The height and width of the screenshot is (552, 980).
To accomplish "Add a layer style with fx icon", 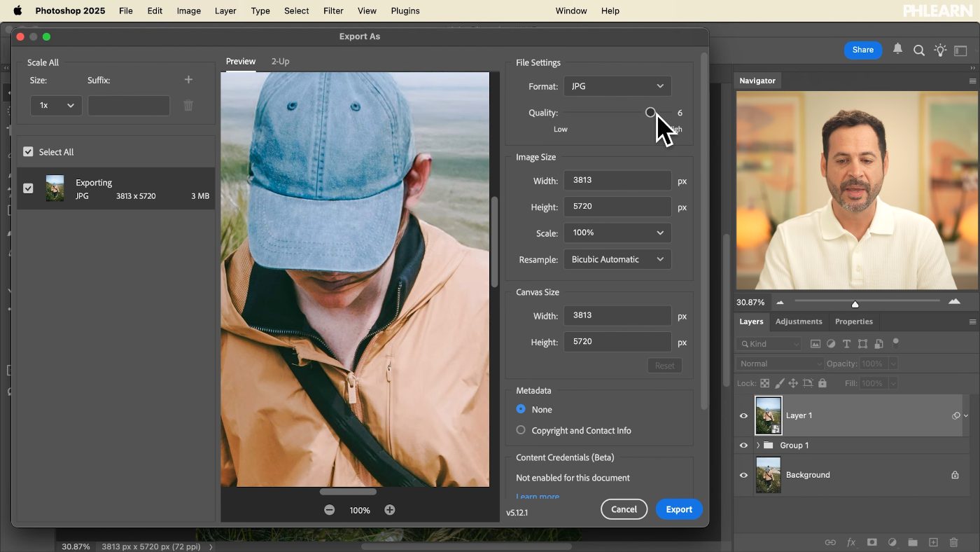I will (851, 542).
